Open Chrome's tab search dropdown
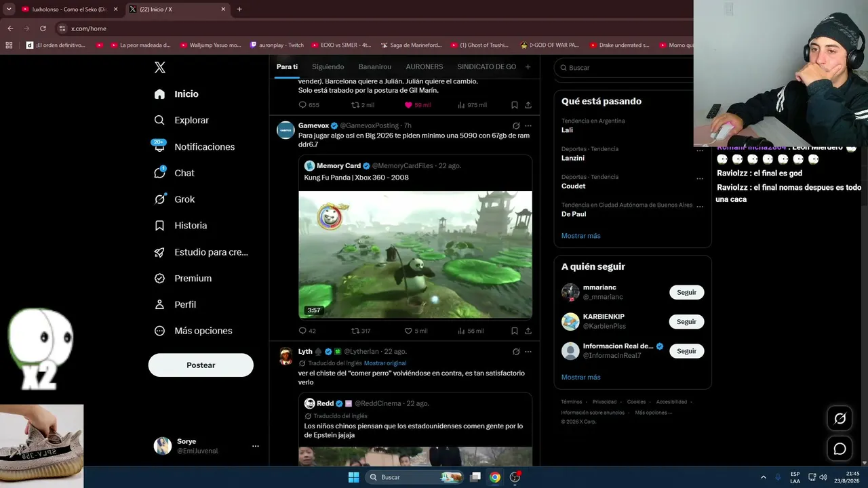The image size is (868, 488). coord(9,9)
